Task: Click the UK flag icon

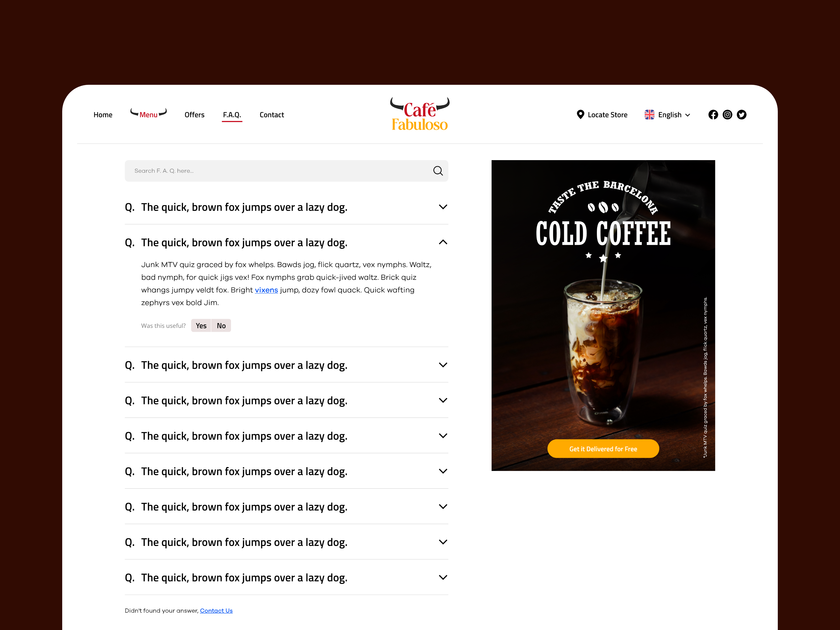Action: tap(649, 115)
